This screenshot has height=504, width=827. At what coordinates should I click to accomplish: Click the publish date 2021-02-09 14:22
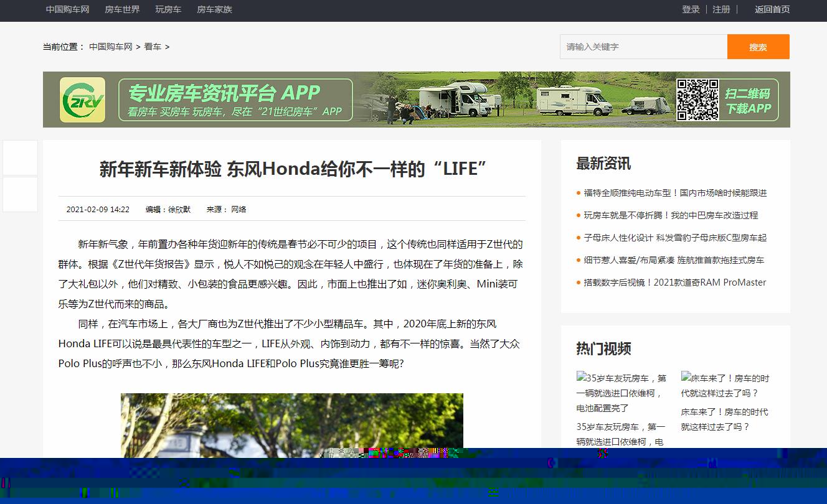(98, 210)
